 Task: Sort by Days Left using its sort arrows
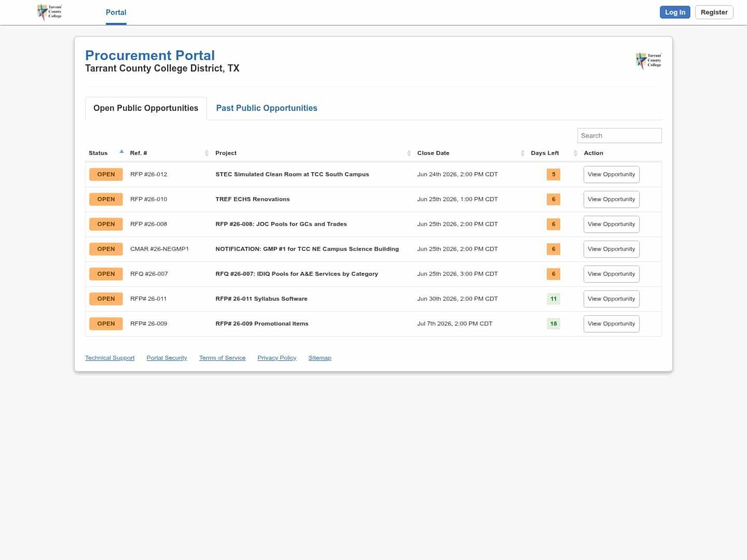575,153
